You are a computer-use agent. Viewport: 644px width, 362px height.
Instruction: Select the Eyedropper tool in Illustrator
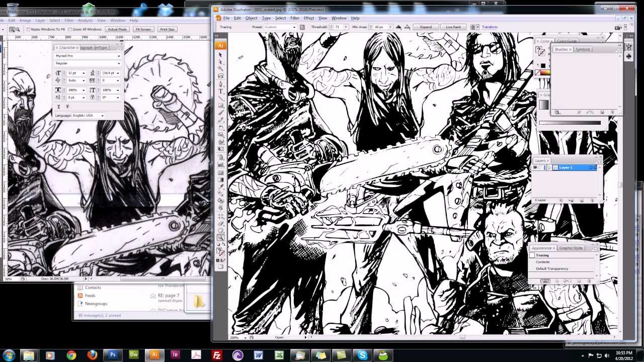tap(220, 187)
